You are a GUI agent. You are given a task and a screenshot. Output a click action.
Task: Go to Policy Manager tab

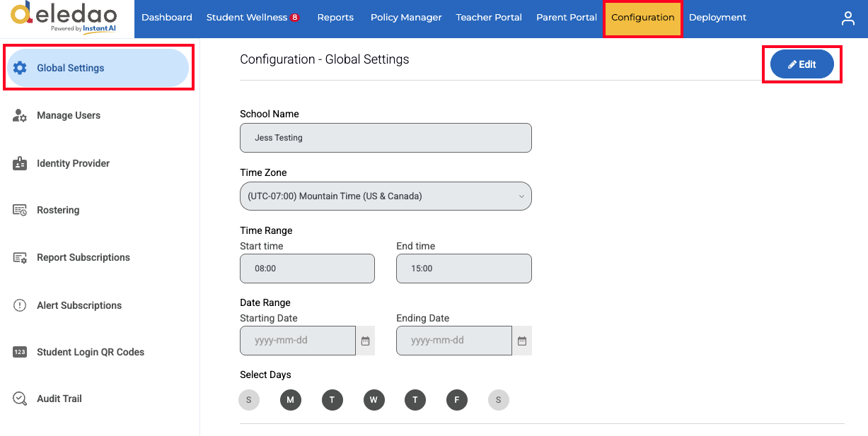pyautogui.click(x=406, y=18)
